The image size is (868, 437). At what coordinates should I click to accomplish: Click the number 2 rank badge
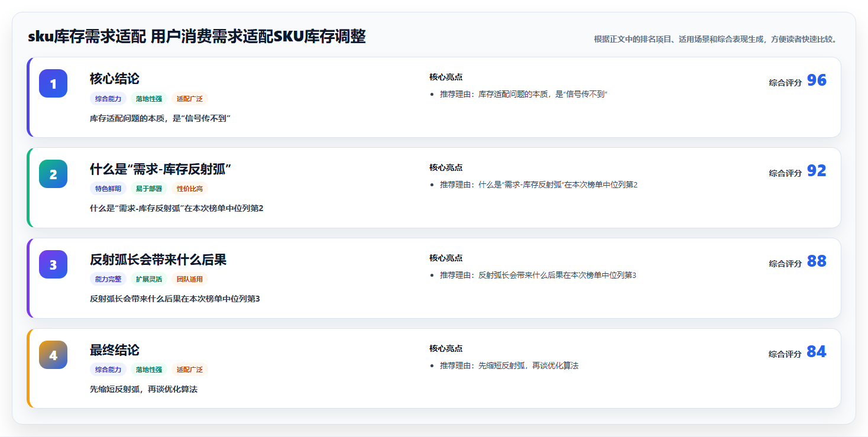pyautogui.click(x=53, y=174)
